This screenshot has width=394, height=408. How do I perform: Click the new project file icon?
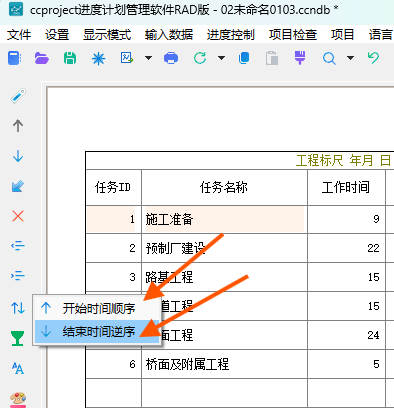tap(14, 58)
